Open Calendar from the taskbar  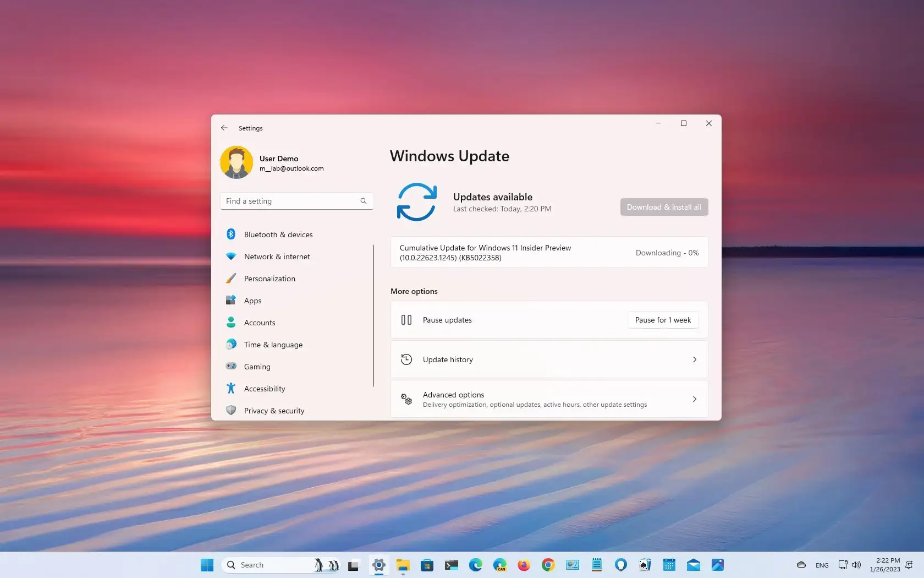[669, 565]
